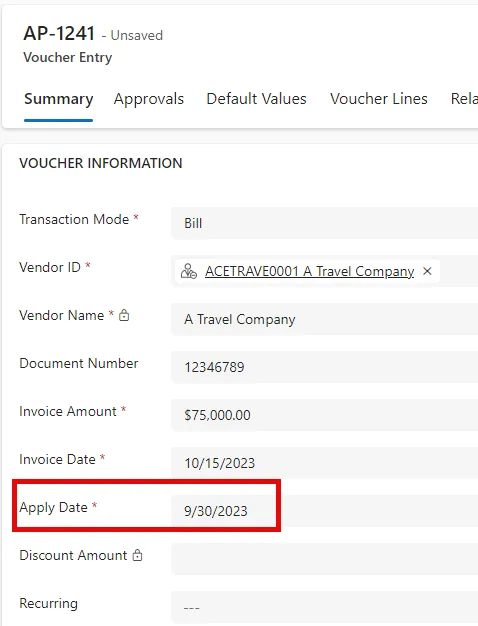The height and width of the screenshot is (626, 478).
Task: Switch to the Summary tab
Action: [58, 99]
